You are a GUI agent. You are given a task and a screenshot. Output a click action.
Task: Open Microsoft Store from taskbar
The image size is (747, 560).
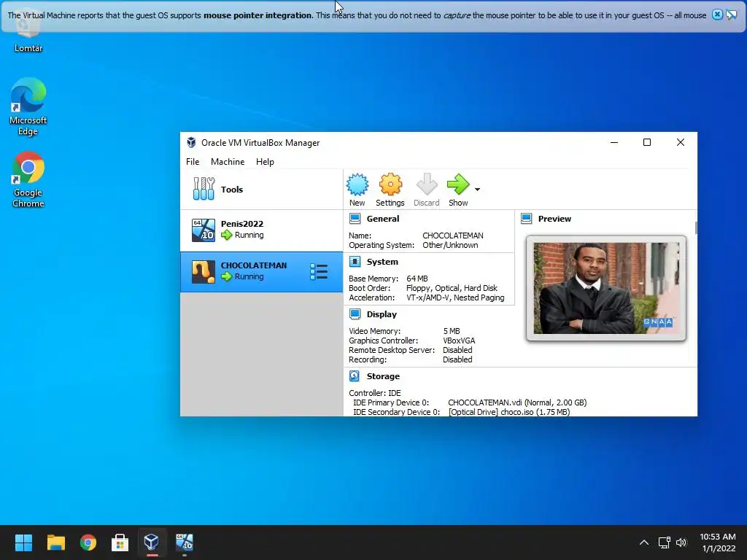click(x=120, y=542)
